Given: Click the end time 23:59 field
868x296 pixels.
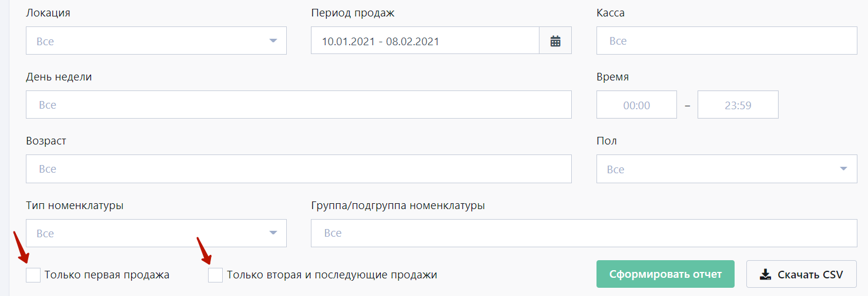Looking at the screenshot, I should pyautogui.click(x=738, y=105).
